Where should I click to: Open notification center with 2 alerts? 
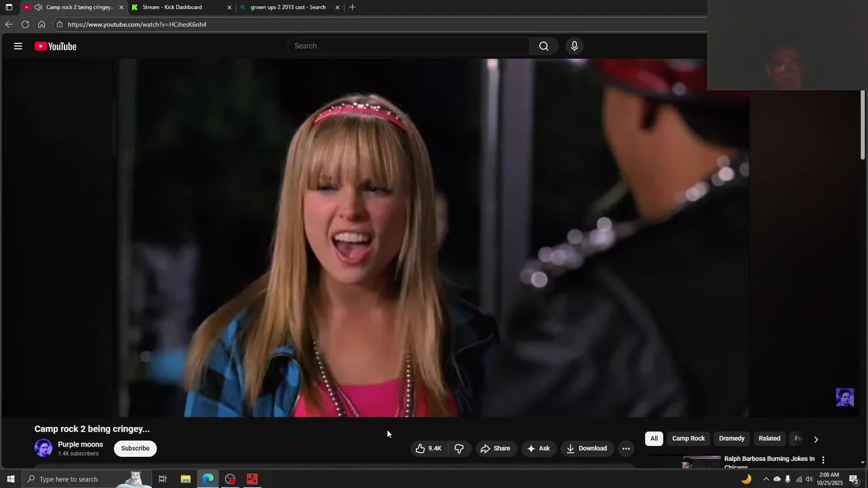(x=854, y=479)
